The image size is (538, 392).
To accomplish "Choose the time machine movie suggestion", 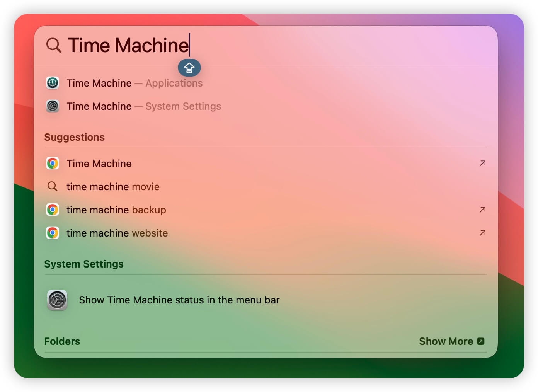I will click(x=113, y=187).
